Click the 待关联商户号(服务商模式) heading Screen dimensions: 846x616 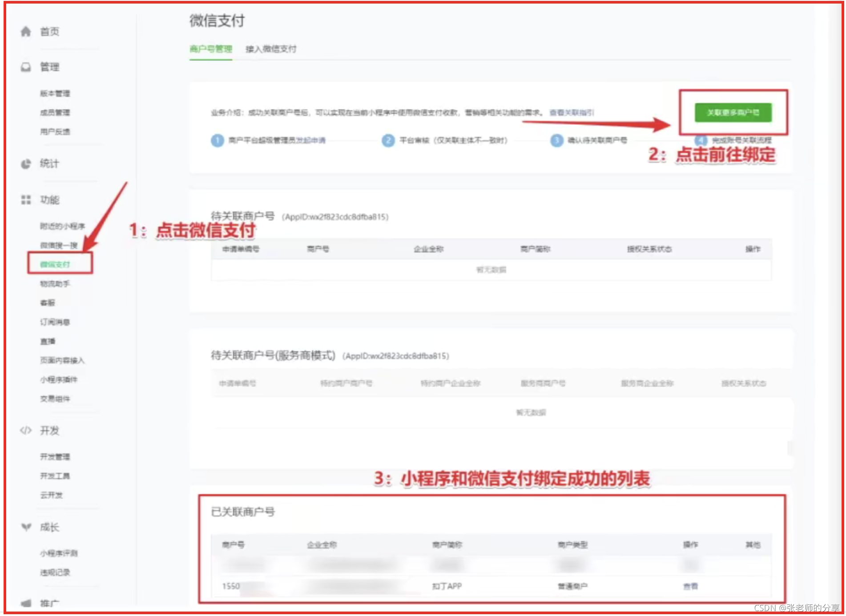pos(273,356)
